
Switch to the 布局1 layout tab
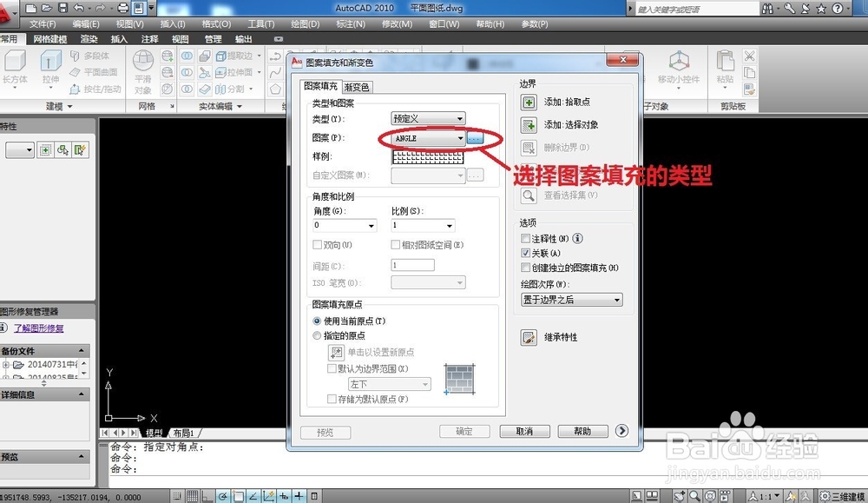pos(184,433)
